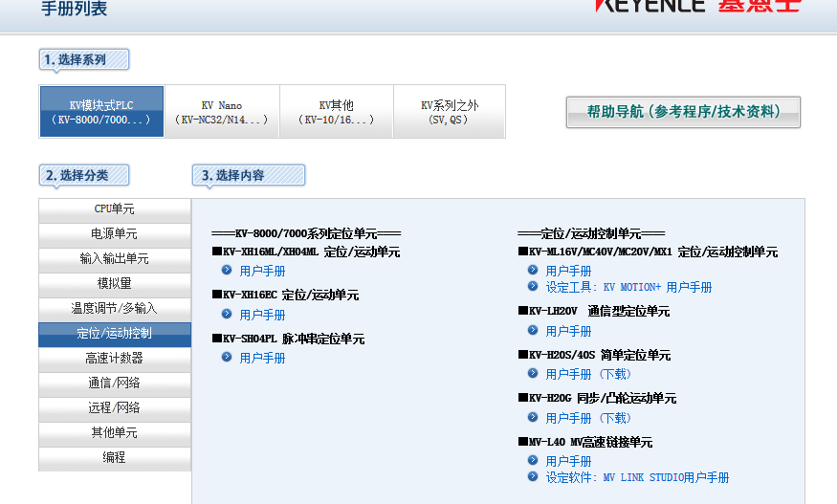
Task: Click arrow icon beside KV-LH20V 用户手册
Action: 533,330
